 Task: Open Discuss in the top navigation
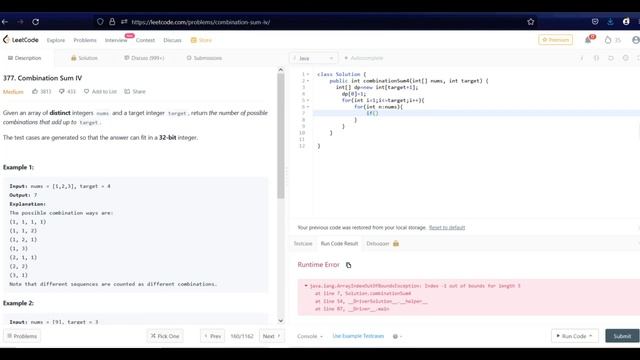pos(172,40)
